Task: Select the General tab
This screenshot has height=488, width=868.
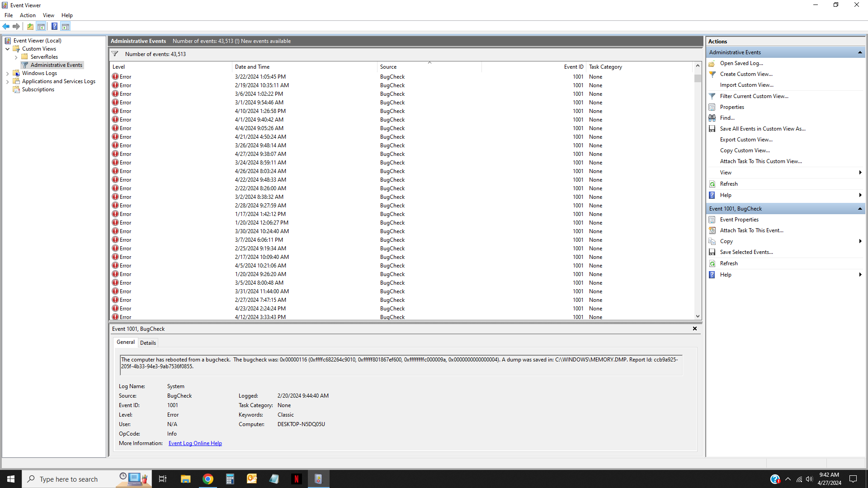Action: pos(125,342)
